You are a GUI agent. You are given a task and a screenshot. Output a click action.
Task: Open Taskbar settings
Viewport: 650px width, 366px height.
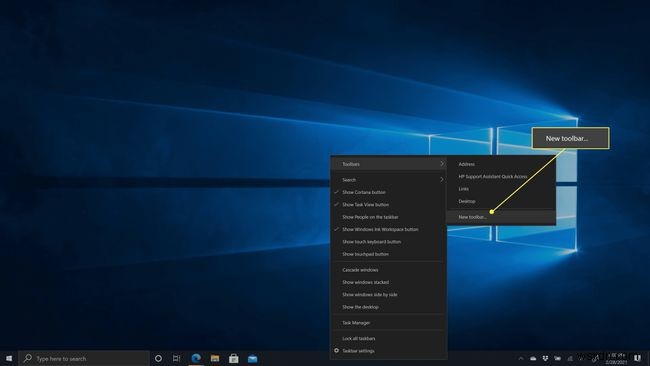click(x=388, y=351)
